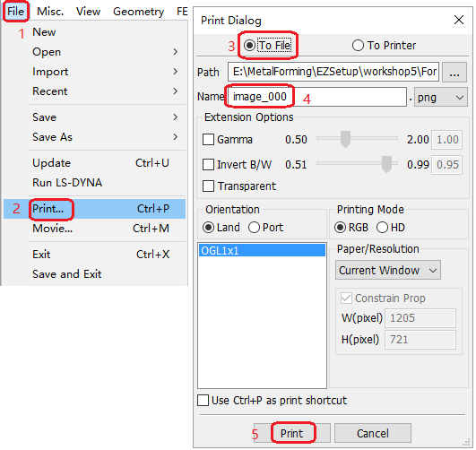Click the Invert B/W value field 0.95
Viewport: 476px width, 450px height.
[x=447, y=165]
